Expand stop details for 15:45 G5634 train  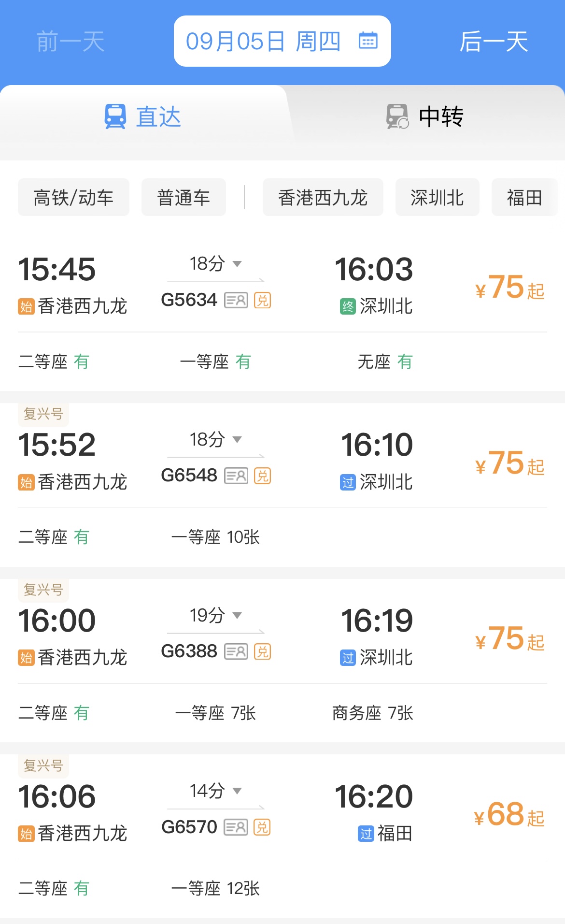(215, 264)
